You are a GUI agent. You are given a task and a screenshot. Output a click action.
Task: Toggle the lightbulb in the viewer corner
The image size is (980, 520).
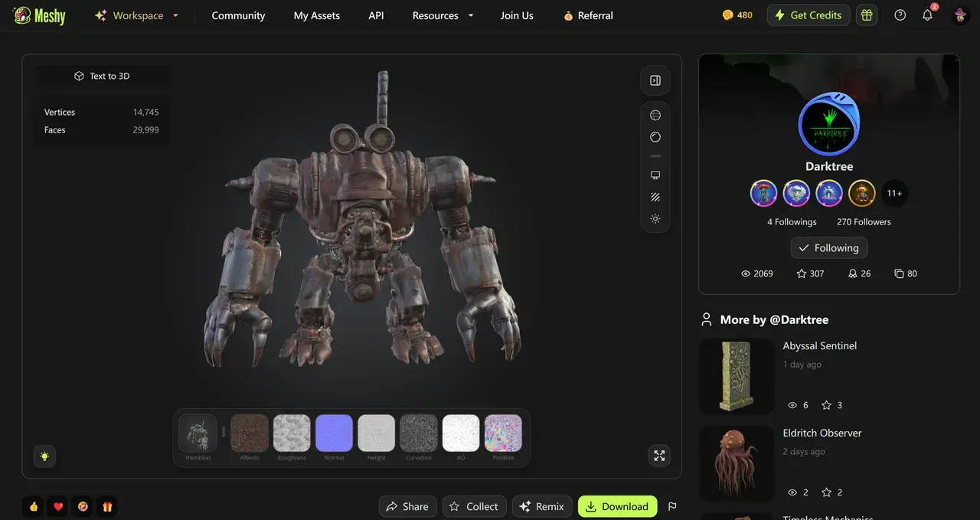coord(44,456)
